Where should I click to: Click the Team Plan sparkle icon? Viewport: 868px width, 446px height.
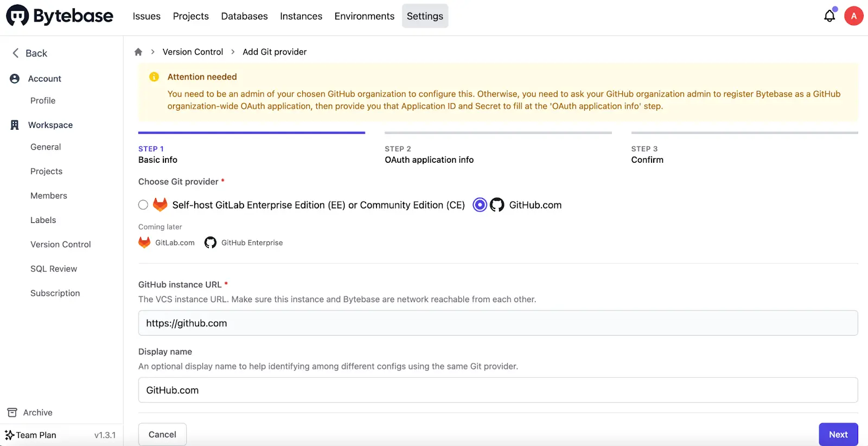[x=10, y=435]
